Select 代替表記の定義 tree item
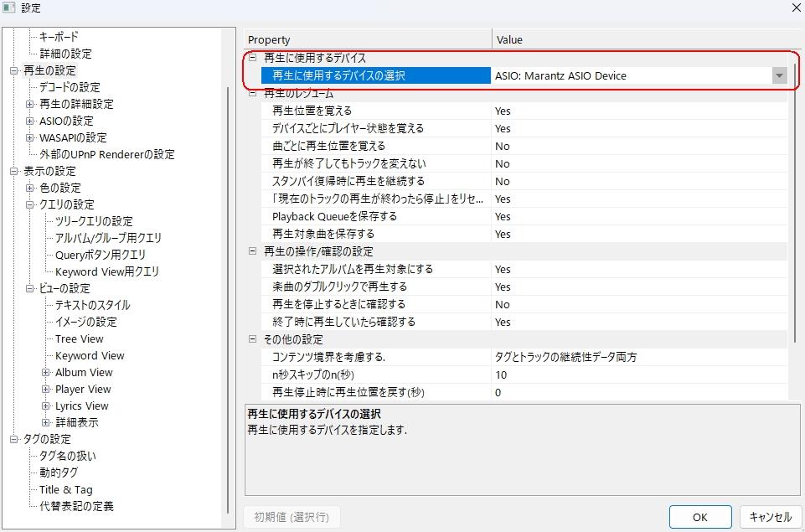Viewport: 805px width, 532px height. [x=76, y=506]
